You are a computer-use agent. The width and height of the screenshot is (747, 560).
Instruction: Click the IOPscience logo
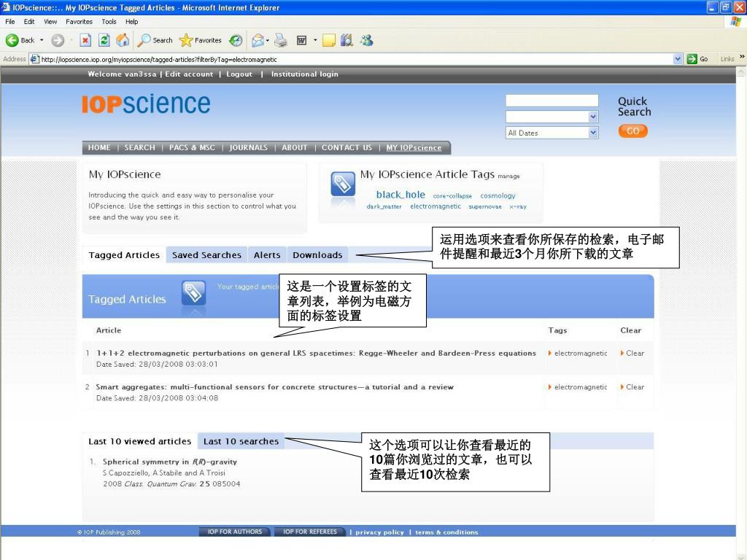[x=146, y=104]
